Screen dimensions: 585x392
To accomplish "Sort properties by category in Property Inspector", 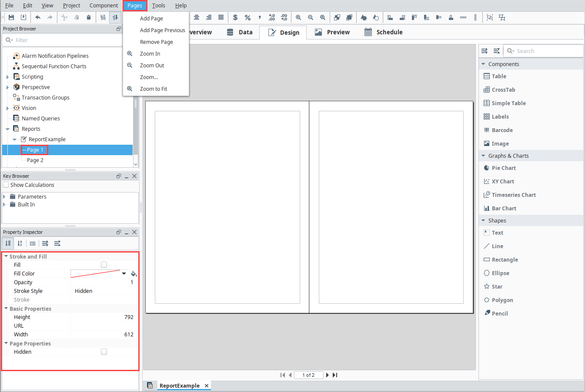I will point(8,243).
